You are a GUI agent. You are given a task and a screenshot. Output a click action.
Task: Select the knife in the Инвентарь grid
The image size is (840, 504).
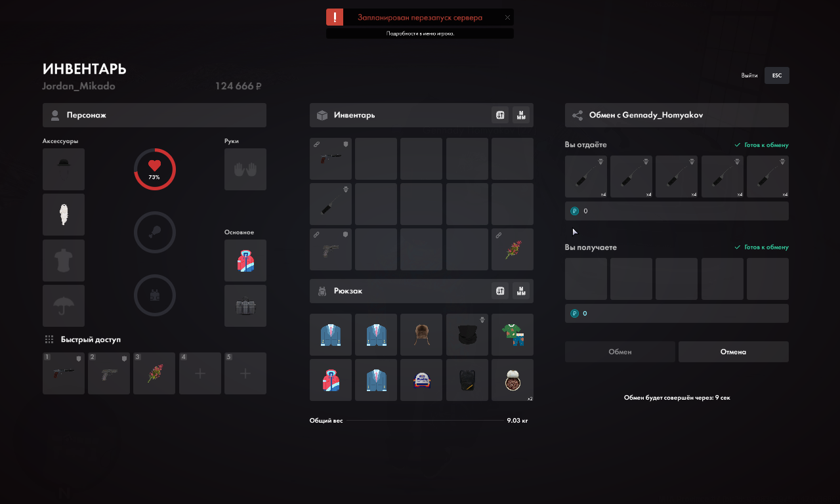(331, 204)
